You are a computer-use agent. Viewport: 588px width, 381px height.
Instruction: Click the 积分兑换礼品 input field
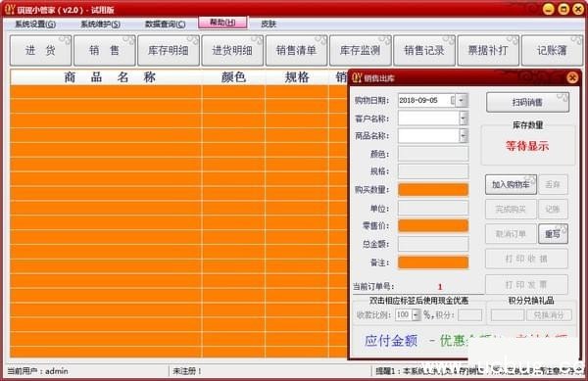pos(508,315)
